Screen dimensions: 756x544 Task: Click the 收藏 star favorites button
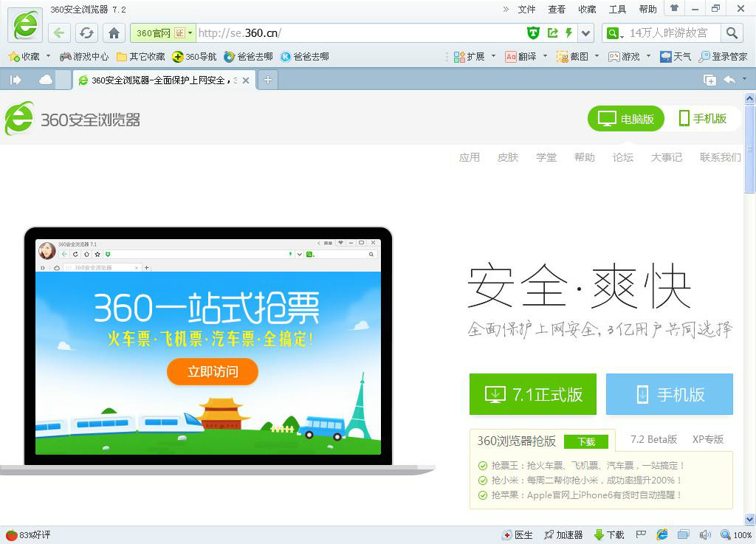[x=24, y=56]
